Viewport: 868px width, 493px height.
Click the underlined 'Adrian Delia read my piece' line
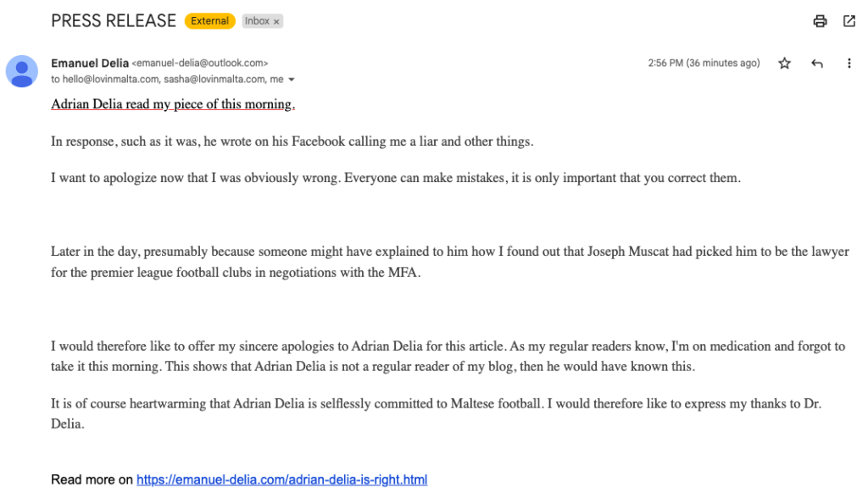(x=173, y=104)
